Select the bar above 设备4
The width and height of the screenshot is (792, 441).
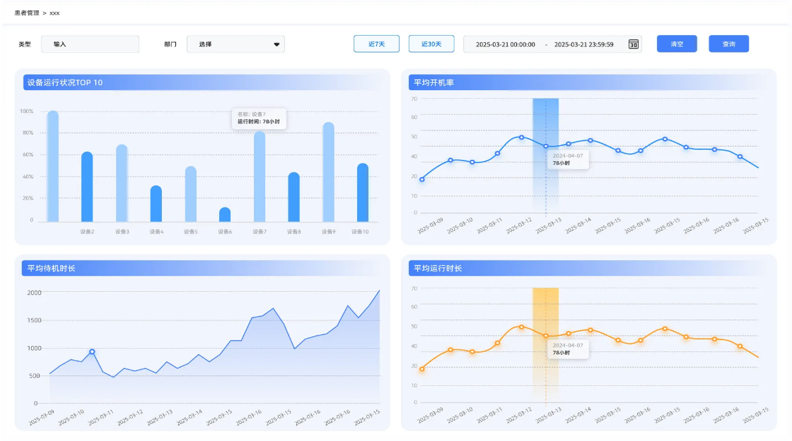coord(156,204)
